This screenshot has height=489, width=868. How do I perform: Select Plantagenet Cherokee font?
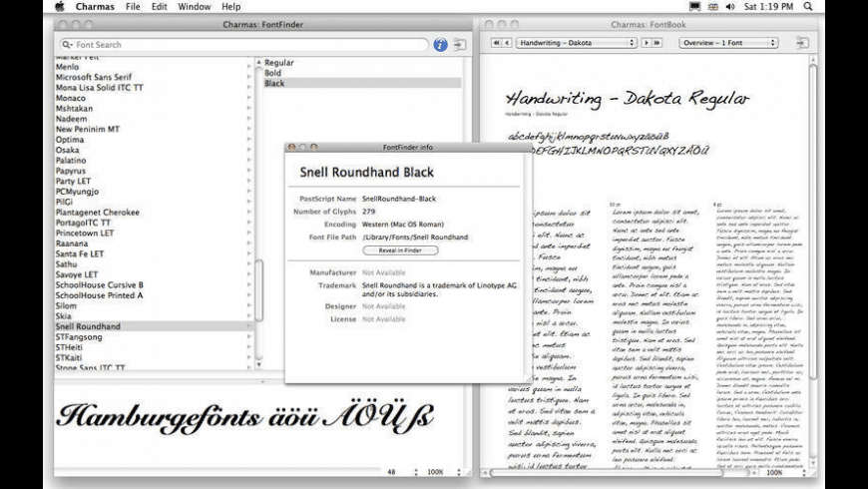pos(98,213)
